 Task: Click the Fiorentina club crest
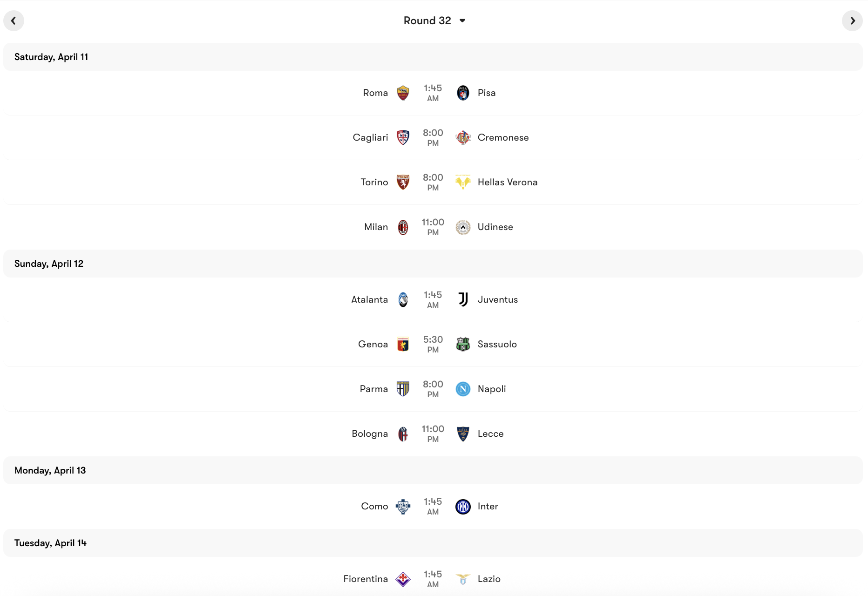click(x=403, y=579)
